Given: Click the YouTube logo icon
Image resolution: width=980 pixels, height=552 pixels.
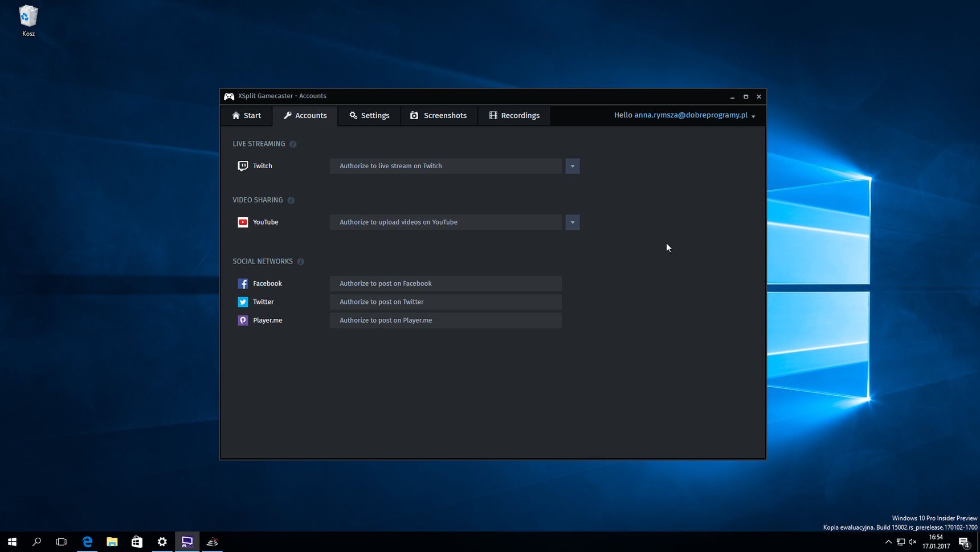Looking at the screenshot, I should pos(243,222).
